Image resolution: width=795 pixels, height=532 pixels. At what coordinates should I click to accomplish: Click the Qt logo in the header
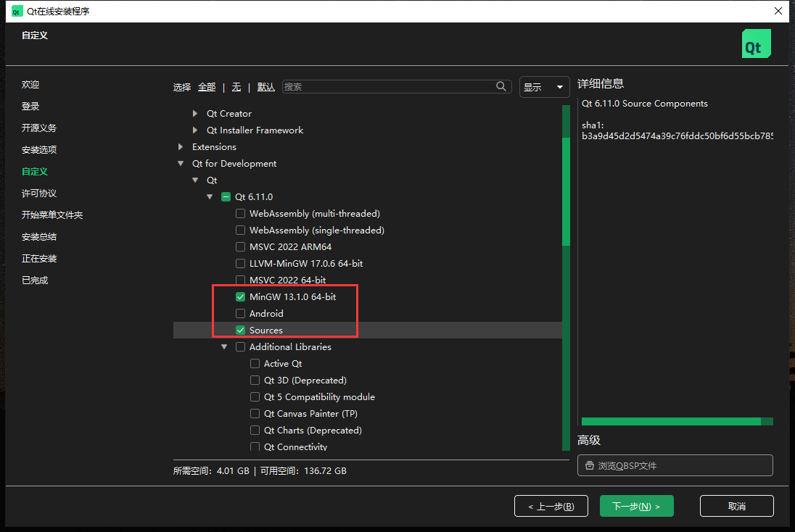[x=756, y=43]
